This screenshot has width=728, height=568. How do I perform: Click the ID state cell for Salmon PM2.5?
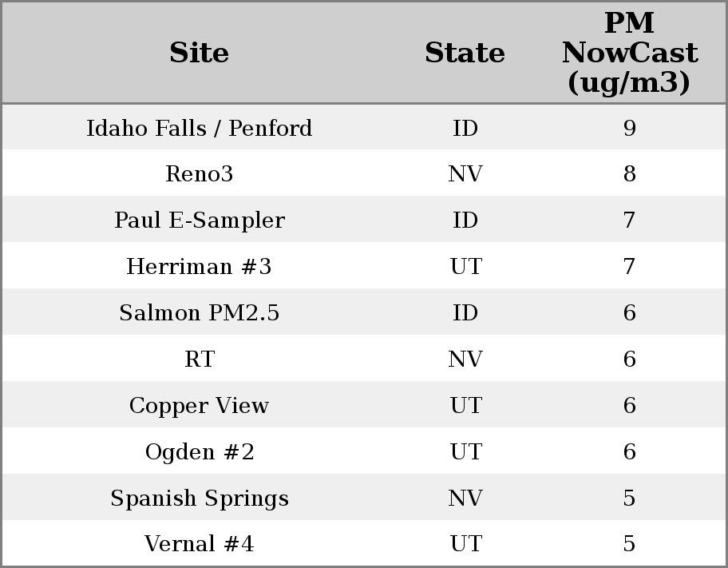click(x=465, y=313)
